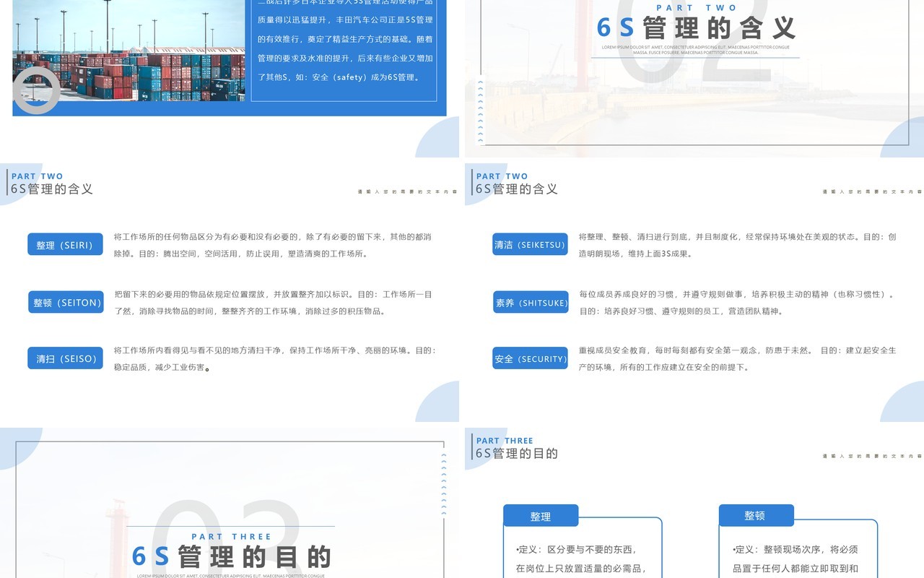Viewport: 924px width, 578px height.
Task: Select the 整顿（SEITON）blue label
Action: point(66,302)
